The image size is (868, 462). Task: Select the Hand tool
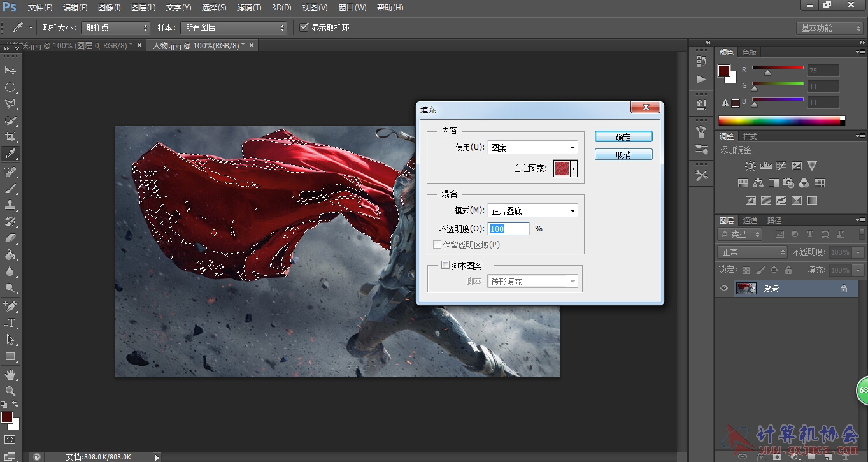(x=10, y=375)
